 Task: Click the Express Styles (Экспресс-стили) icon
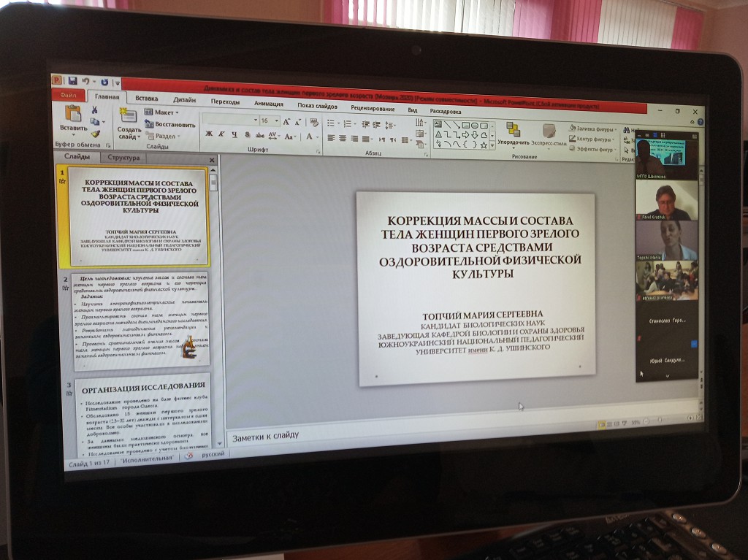click(549, 131)
